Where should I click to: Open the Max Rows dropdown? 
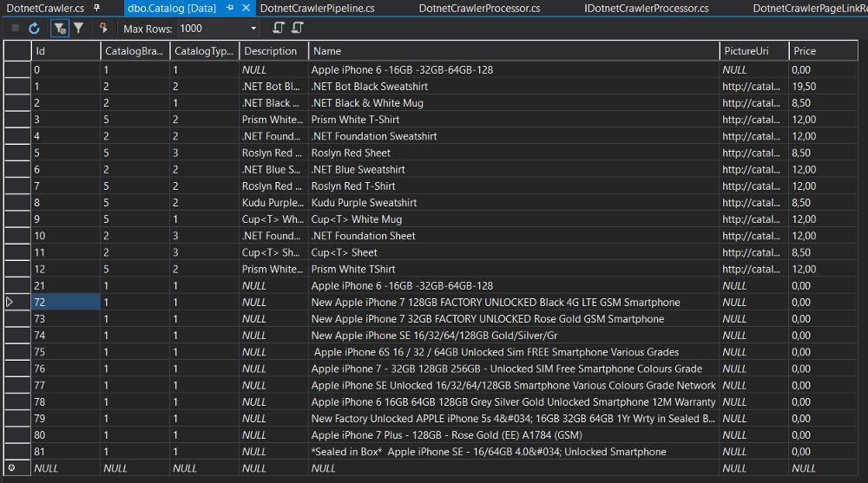[x=253, y=29]
